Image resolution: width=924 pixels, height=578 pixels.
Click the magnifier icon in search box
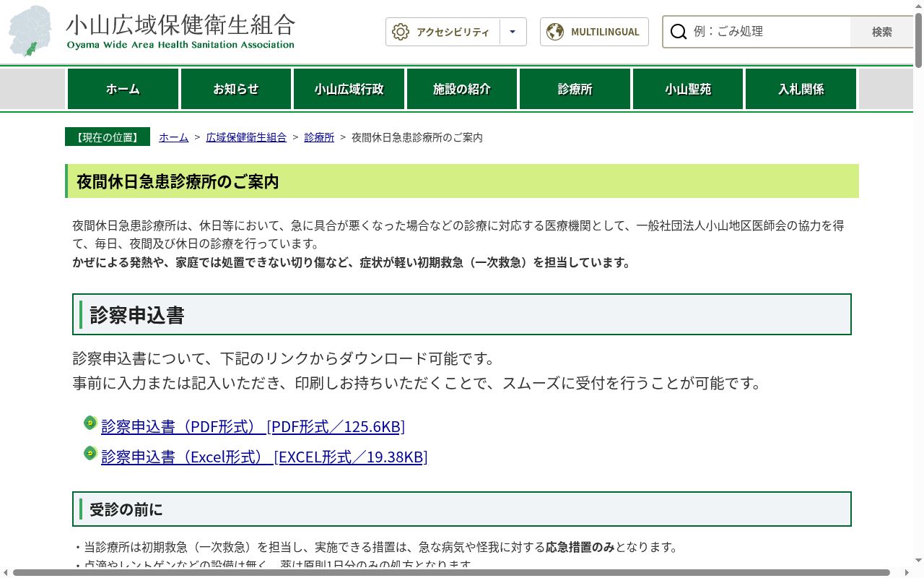(679, 32)
